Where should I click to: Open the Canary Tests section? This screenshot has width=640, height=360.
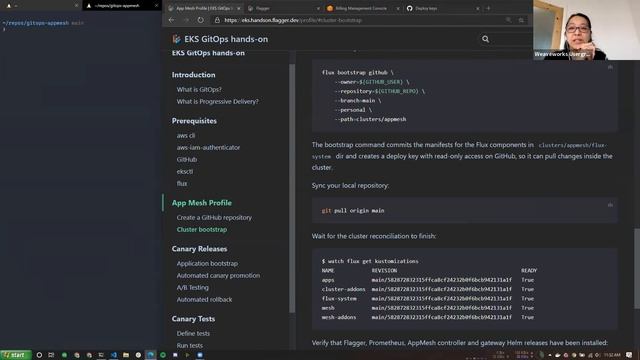pos(193,319)
